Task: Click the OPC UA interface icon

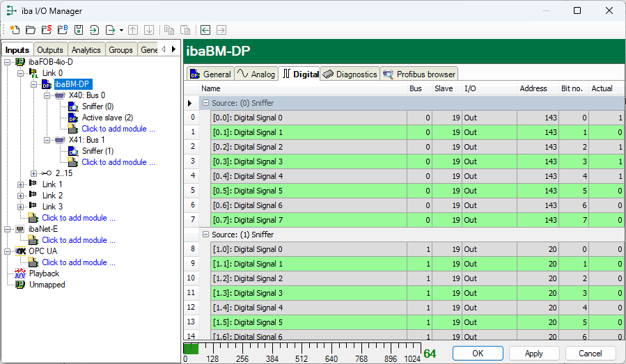Action: pos(20,251)
